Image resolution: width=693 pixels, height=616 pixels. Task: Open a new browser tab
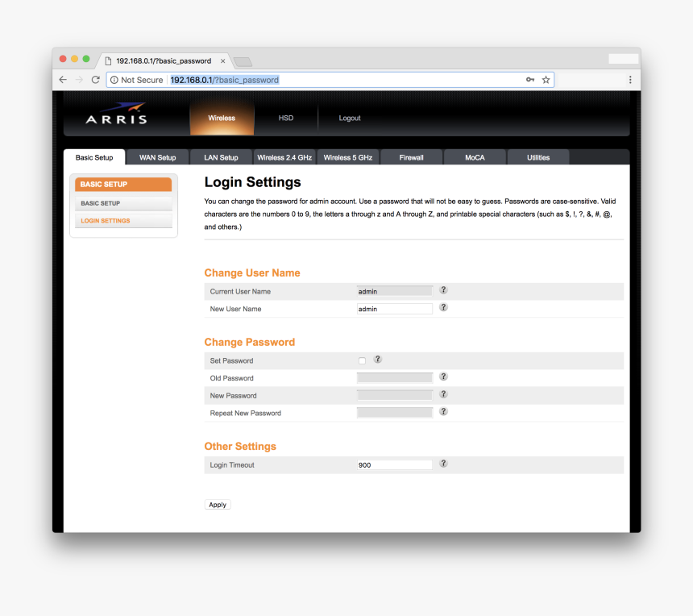click(243, 62)
